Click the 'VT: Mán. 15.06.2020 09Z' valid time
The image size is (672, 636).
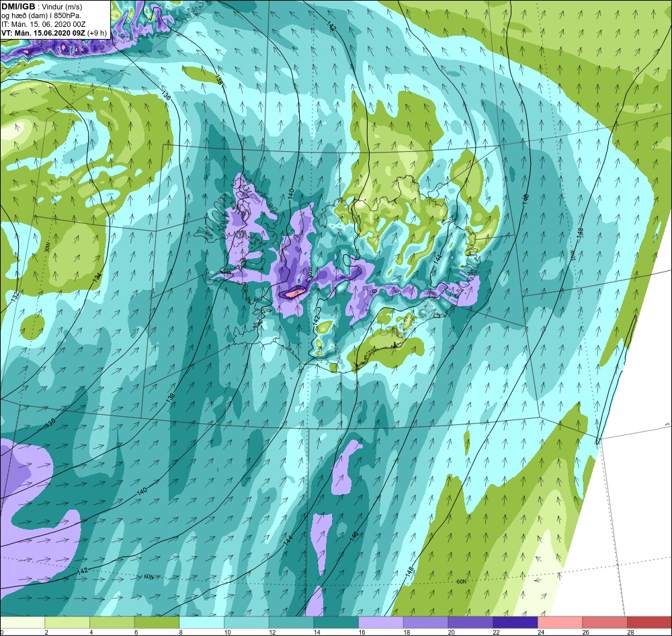pos(43,34)
